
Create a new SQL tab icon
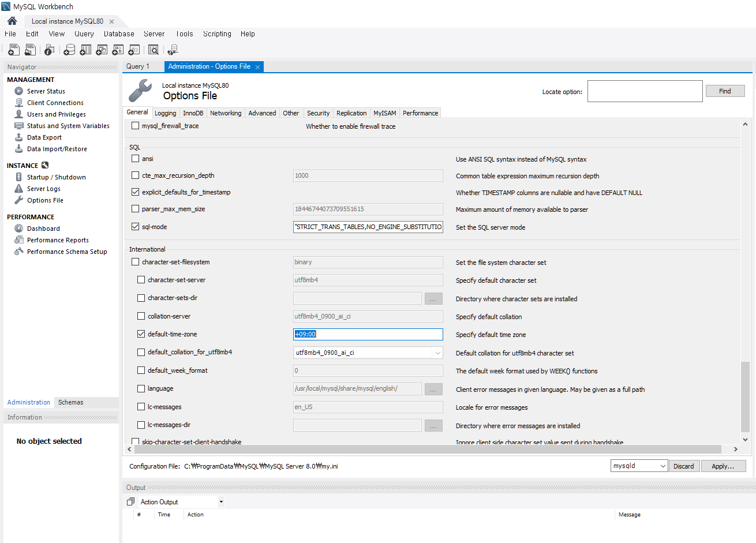(14, 50)
